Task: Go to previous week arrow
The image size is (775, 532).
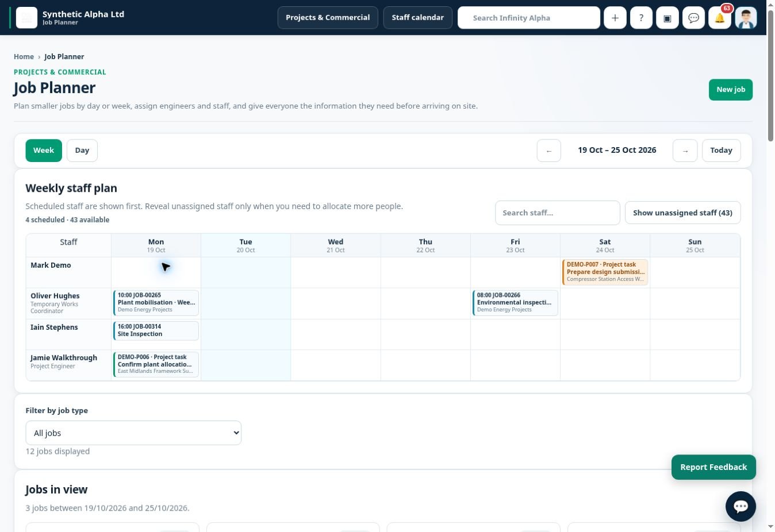Action: (x=549, y=151)
